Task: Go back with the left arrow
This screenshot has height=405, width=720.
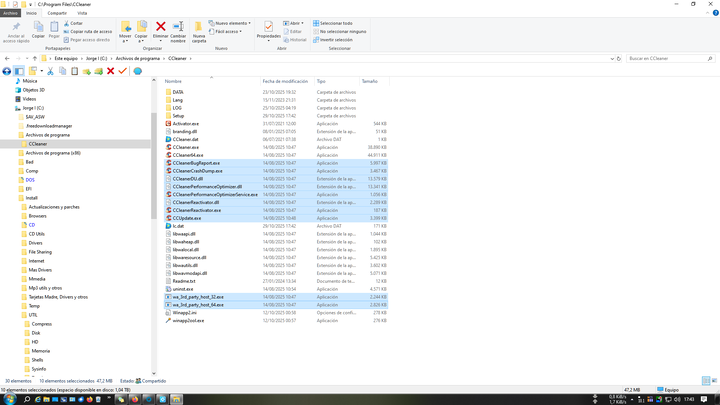Action: pos(7,58)
